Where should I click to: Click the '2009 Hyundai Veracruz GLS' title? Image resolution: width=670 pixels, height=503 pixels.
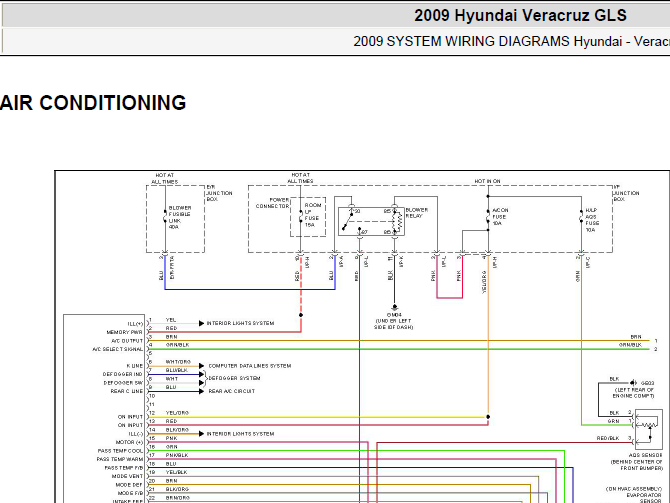(520, 15)
